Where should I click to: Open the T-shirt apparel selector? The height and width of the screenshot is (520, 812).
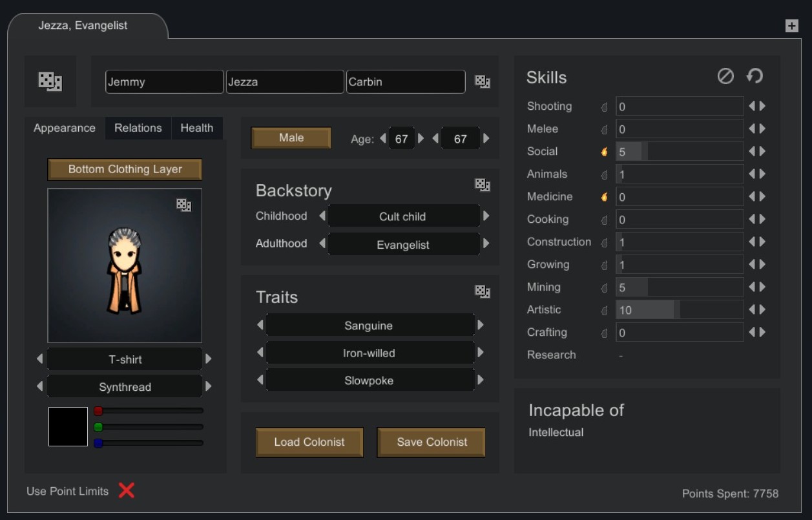point(125,359)
